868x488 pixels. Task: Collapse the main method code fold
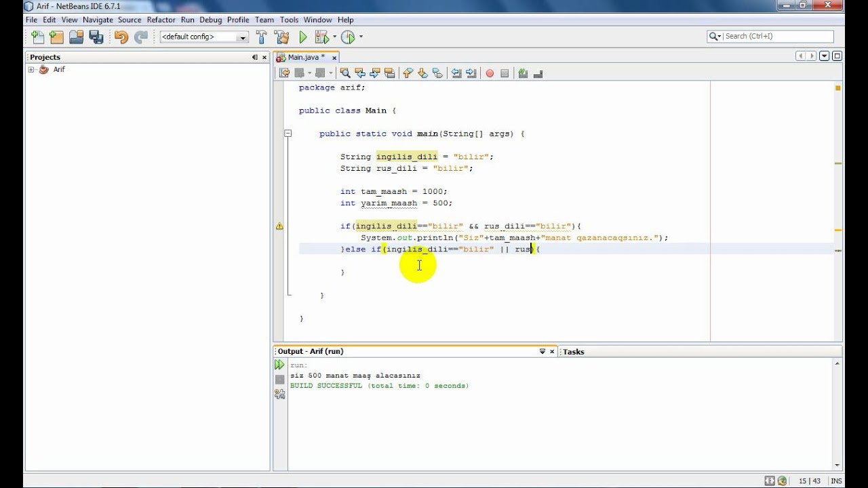coord(288,134)
